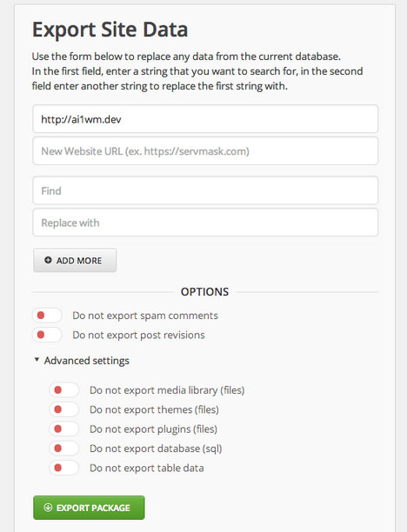Click the ADD MORE button
The height and width of the screenshot is (532, 407).
75,260
